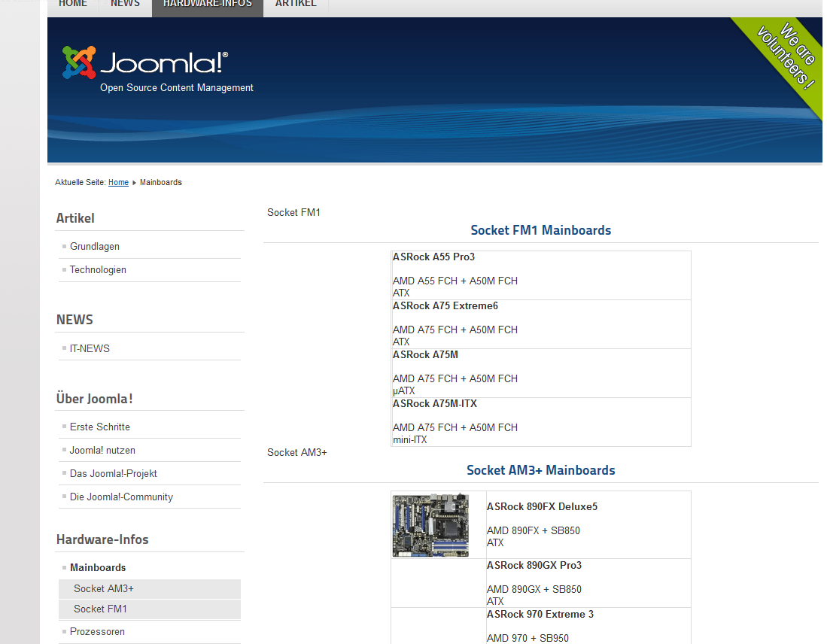Open Erste Schritte under Über Joomla!
Screen dimensions: 827x644
pos(99,427)
